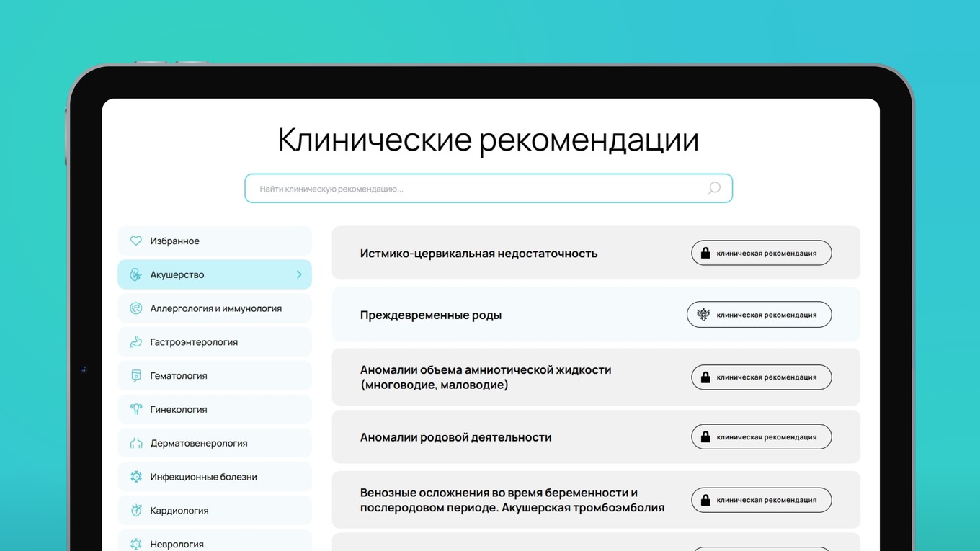Select the Неврология category
The width and height of the screenshot is (980, 551).
(215, 541)
